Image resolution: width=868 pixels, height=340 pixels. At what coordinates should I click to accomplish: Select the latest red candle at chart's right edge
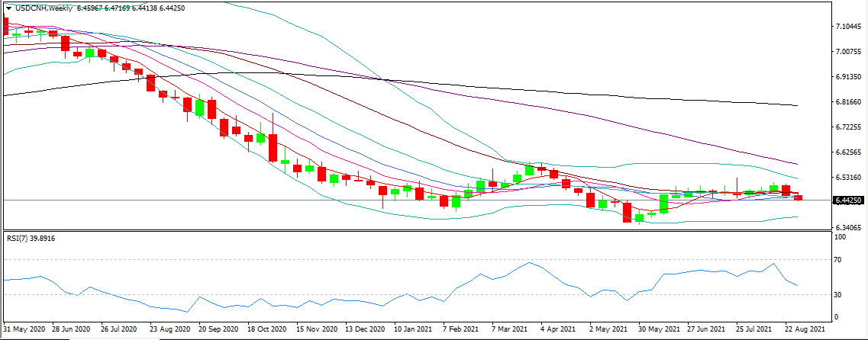pos(798,197)
